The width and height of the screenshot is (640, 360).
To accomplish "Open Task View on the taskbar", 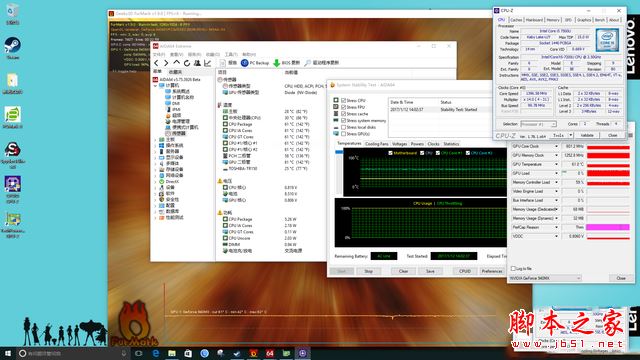I will pyautogui.click(x=138, y=353).
